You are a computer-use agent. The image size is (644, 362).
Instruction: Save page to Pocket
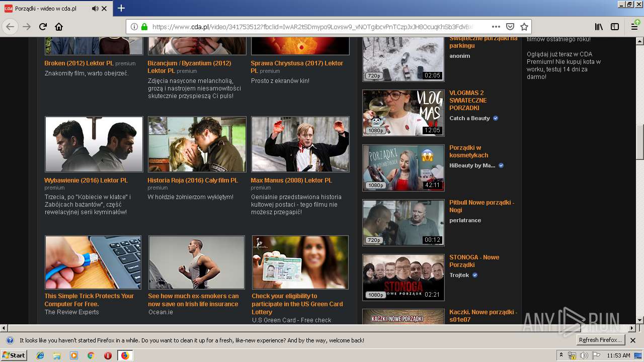click(x=510, y=27)
